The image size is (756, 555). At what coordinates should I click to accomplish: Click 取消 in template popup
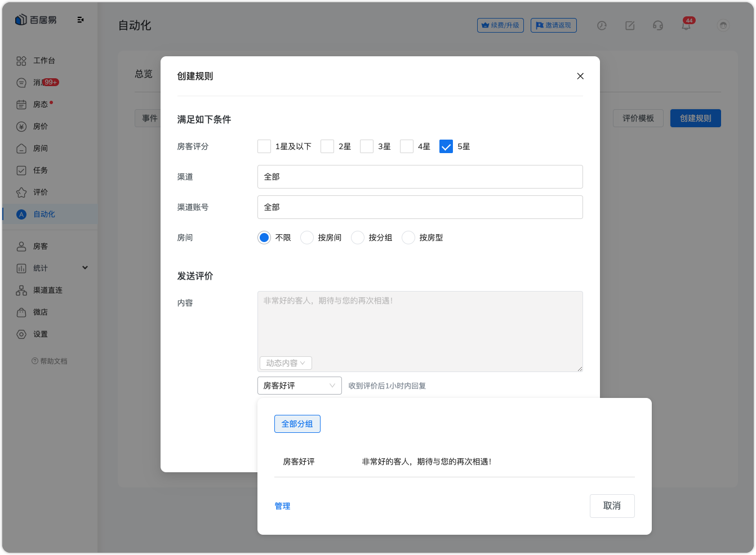tap(612, 506)
